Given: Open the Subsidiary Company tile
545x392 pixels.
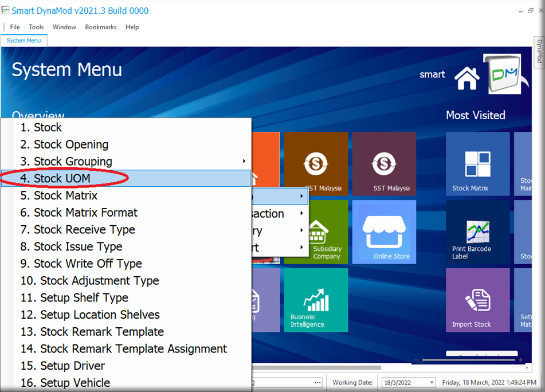Looking at the screenshot, I should click(x=321, y=232).
